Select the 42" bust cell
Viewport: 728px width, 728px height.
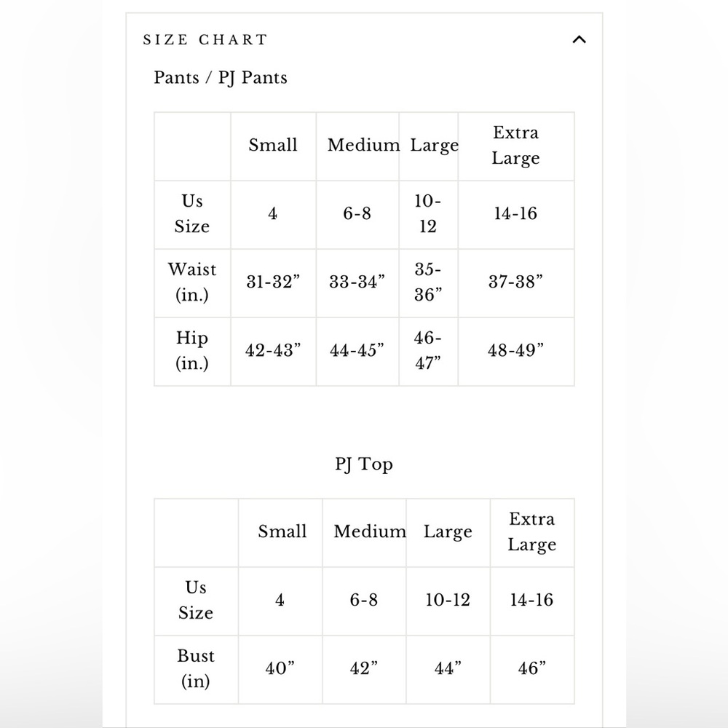point(364,668)
